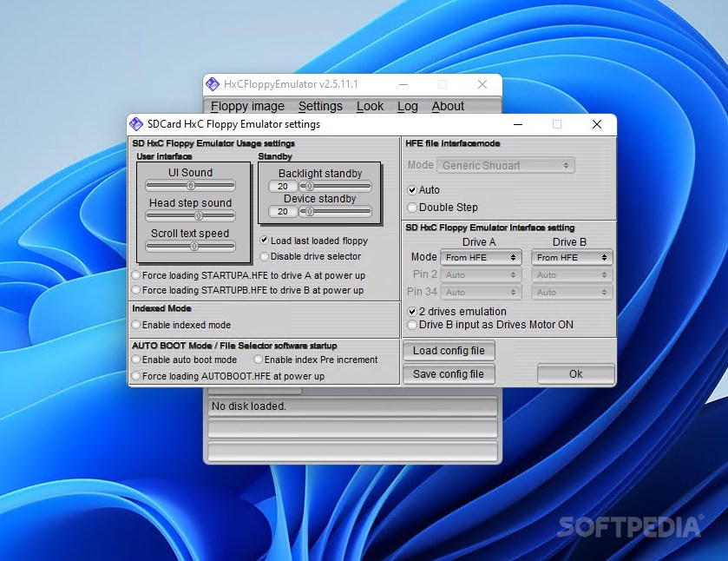Screen dimensions: 728x561
Task: Minimize the SDCard HxC settings window
Action: tap(518, 124)
